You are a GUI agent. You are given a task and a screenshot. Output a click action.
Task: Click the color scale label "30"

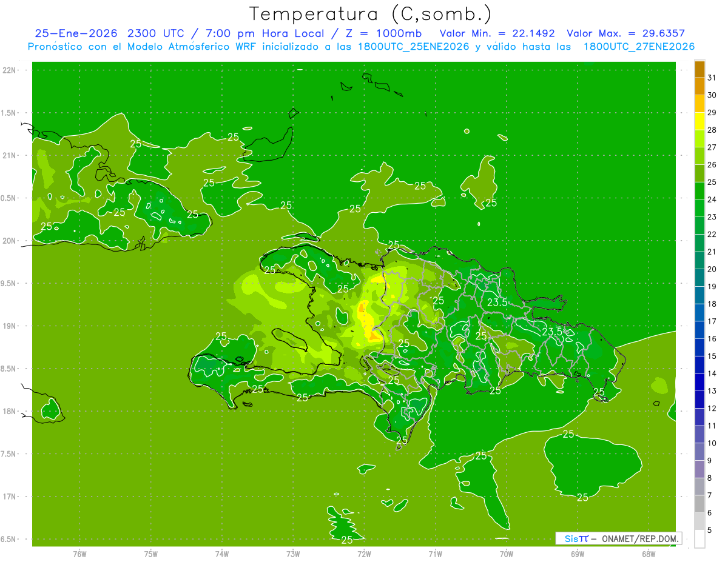712,95
